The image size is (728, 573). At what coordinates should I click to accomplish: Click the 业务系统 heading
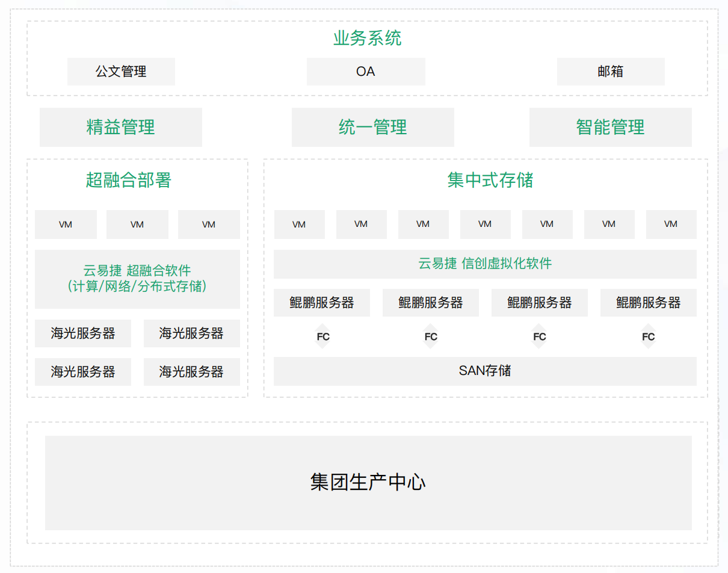point(367,39)
